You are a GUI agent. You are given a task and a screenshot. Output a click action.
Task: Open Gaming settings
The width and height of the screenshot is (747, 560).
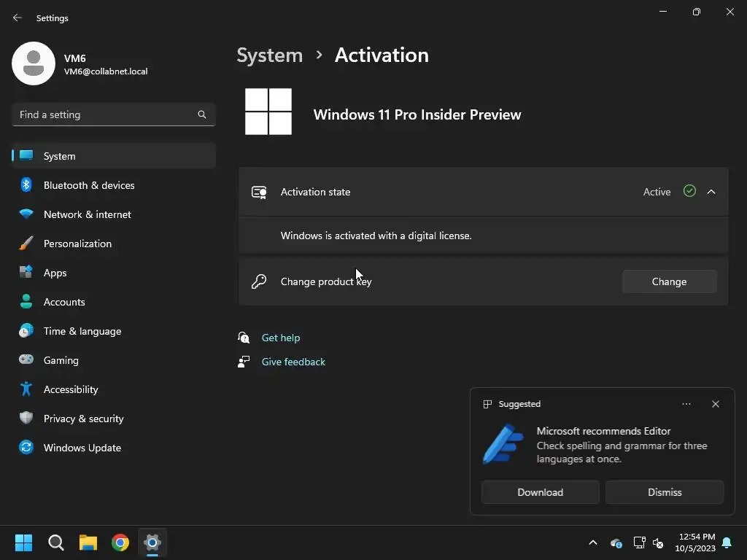click(x=113, y=360)
